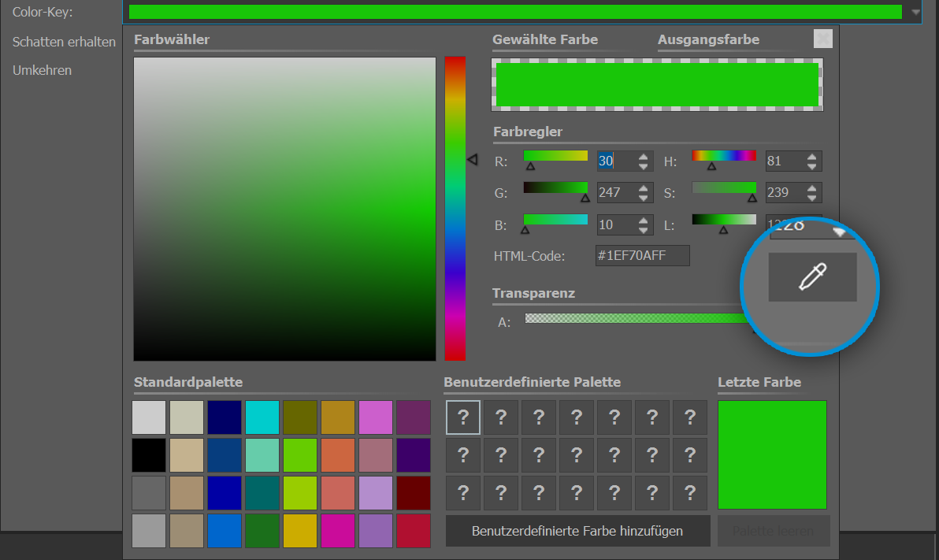
Task: Click the Letzte Farbe green swatch
Action: coord(771,454)
